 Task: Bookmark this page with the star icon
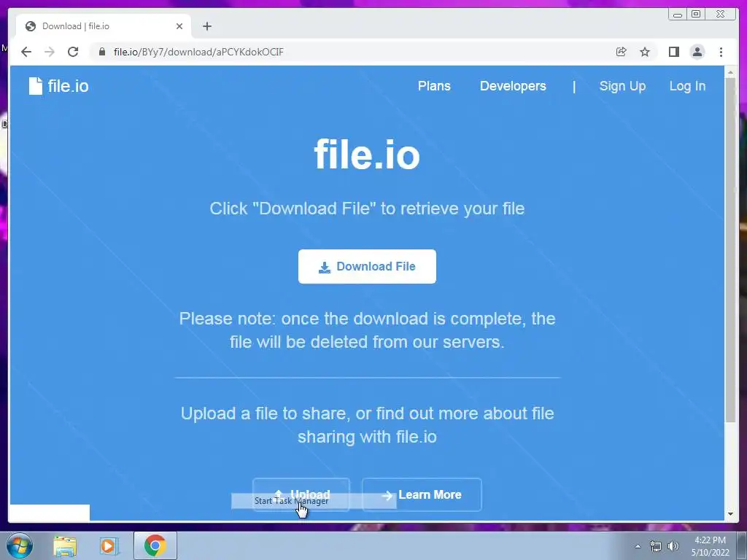pyautogui.click(x=645, y=52)
